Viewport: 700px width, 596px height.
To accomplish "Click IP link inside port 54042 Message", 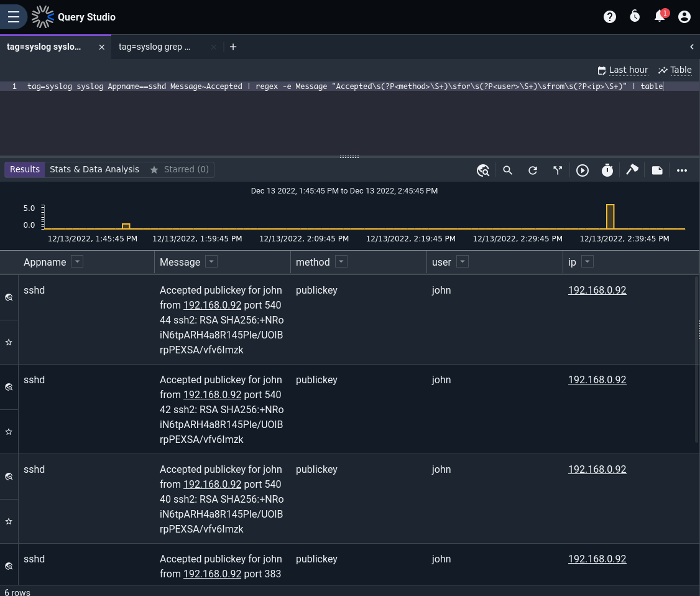I will pos(212,395).
